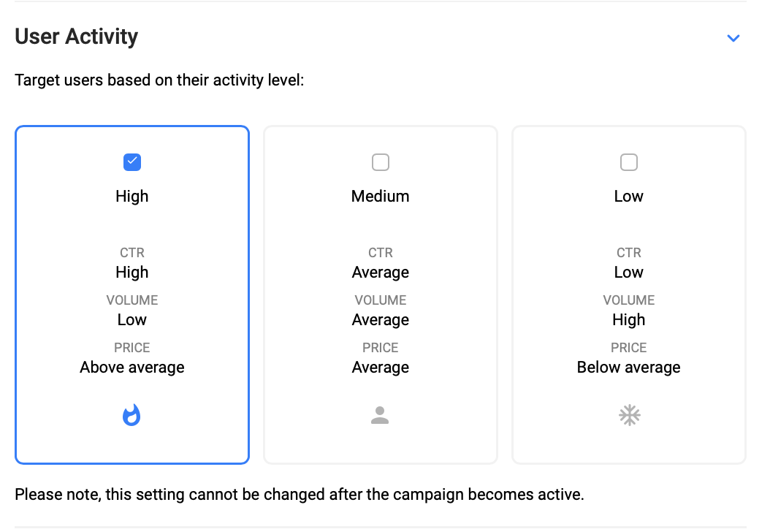Click the VOLUME Low value in High card

coord(132,320)
